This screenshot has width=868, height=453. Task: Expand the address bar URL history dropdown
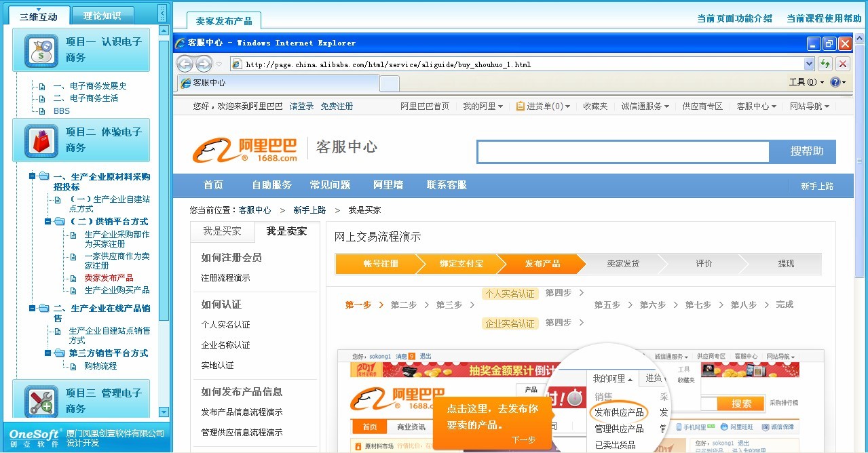(x=808, y=64)
